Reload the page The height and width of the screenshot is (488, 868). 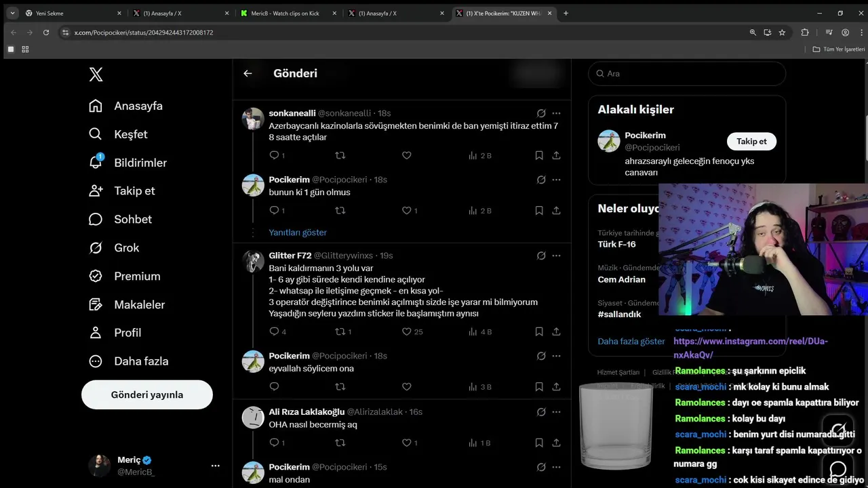pos(46,32)
